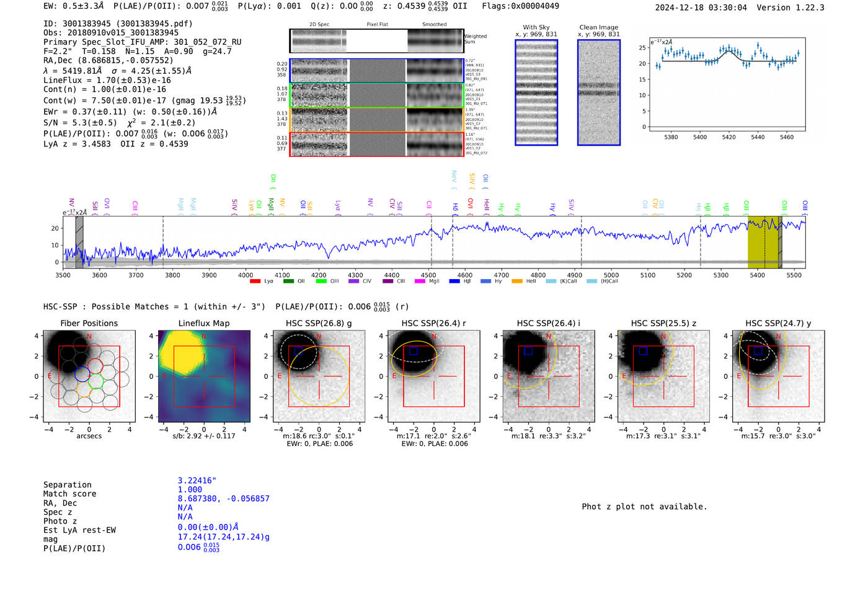Click the emission line fit plot near 5420
The width and height of the screenshot is (868, 591).
coord(727,84)
